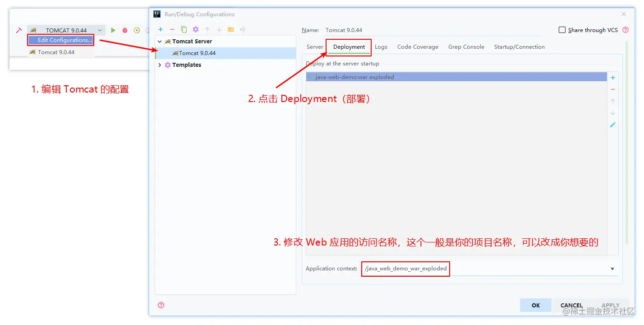The height and width of the screenshot is (325, 644).
Task: Switch to the Code Coverage tab
Action: [x=418, y=46]
